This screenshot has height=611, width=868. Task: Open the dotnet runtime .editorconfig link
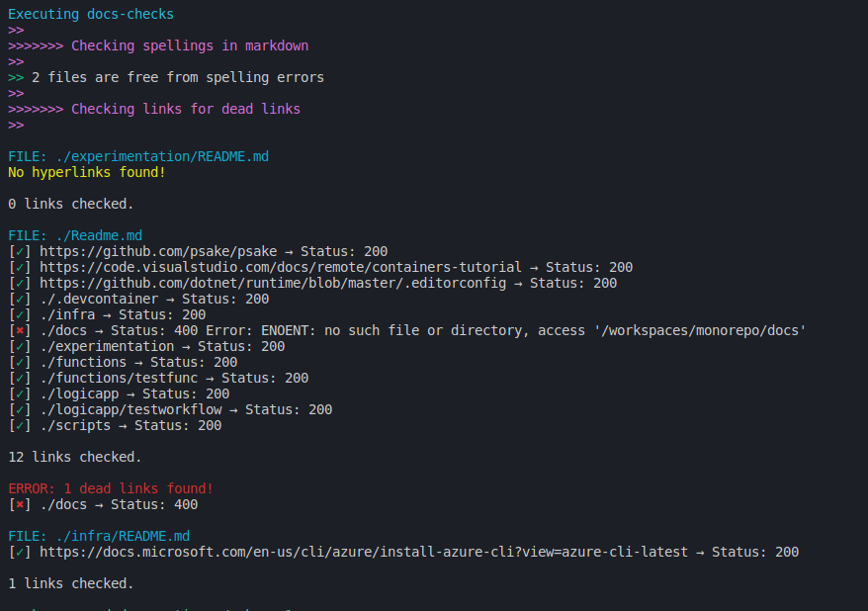coord(273,284)
